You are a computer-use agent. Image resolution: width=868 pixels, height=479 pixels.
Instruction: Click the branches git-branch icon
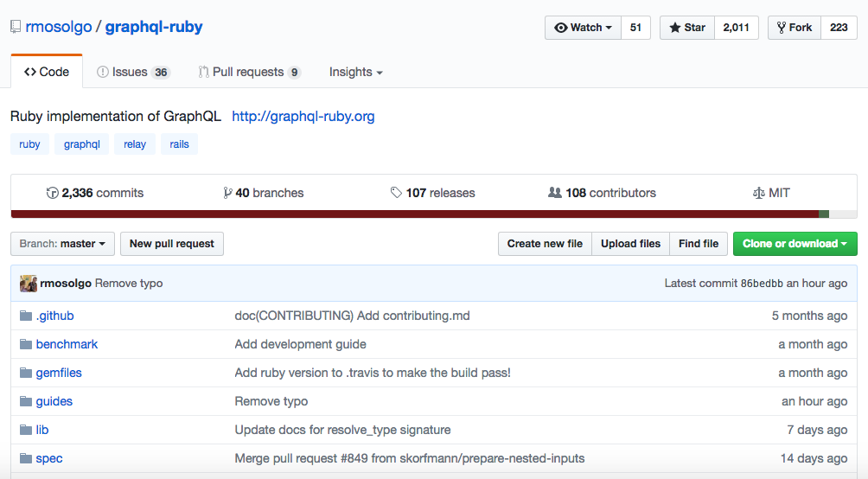(227, 193)
